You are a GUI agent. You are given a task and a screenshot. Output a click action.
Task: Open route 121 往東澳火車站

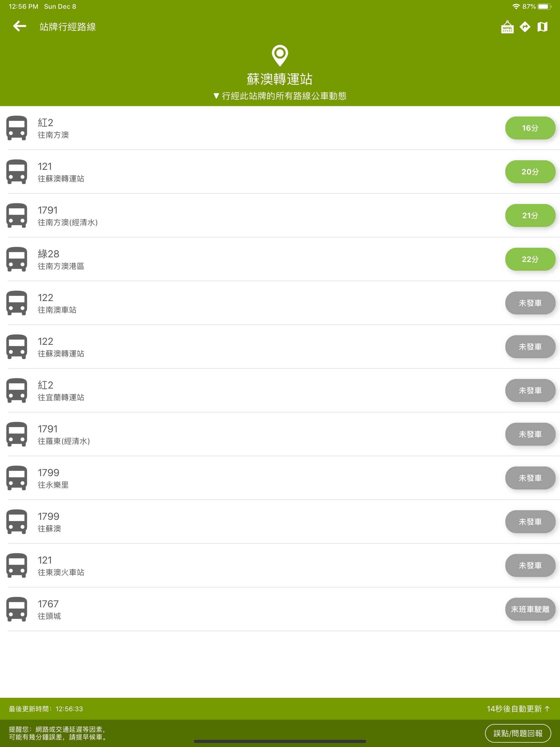[x=280, y=565]
